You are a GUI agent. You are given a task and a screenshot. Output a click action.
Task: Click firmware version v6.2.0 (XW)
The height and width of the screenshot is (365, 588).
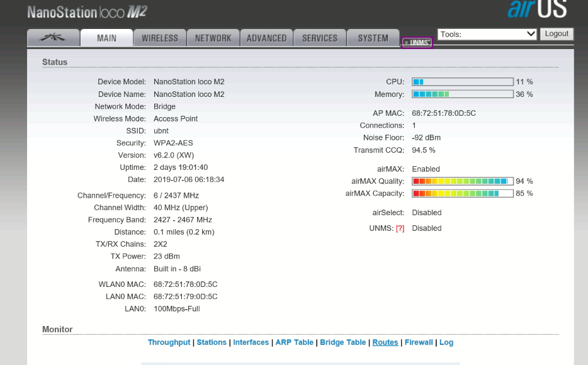click(x=174, y=155)
